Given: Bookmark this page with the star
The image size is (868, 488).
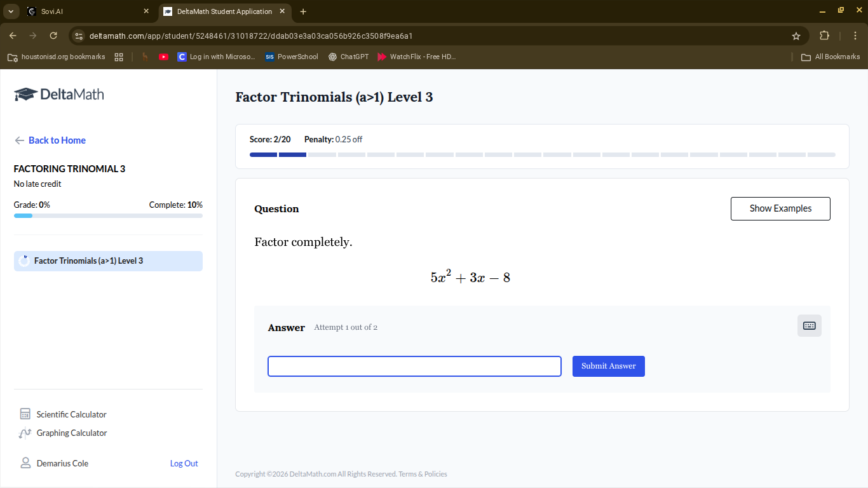Looking at the screenshot, I should (796, 36).
